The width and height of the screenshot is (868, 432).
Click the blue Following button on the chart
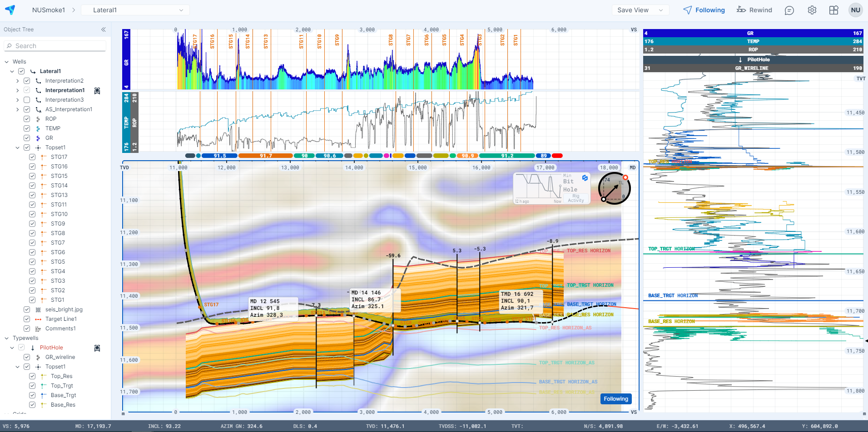tap(615, 399)
